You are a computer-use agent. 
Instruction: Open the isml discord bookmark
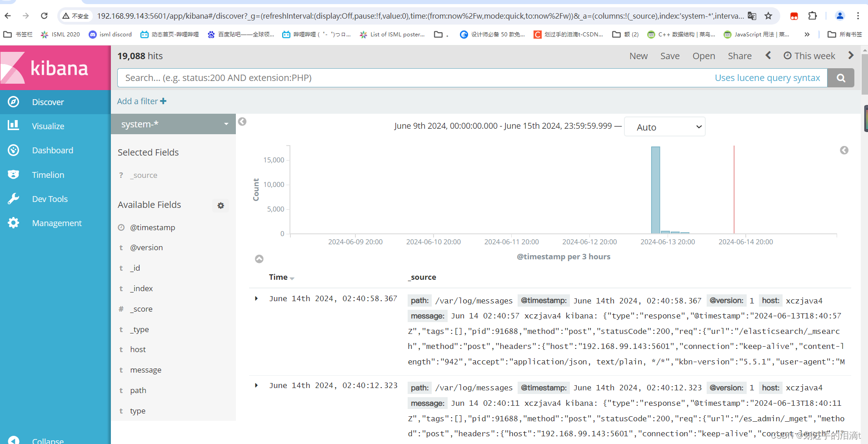pyautogui.click(x=110, y=34)
